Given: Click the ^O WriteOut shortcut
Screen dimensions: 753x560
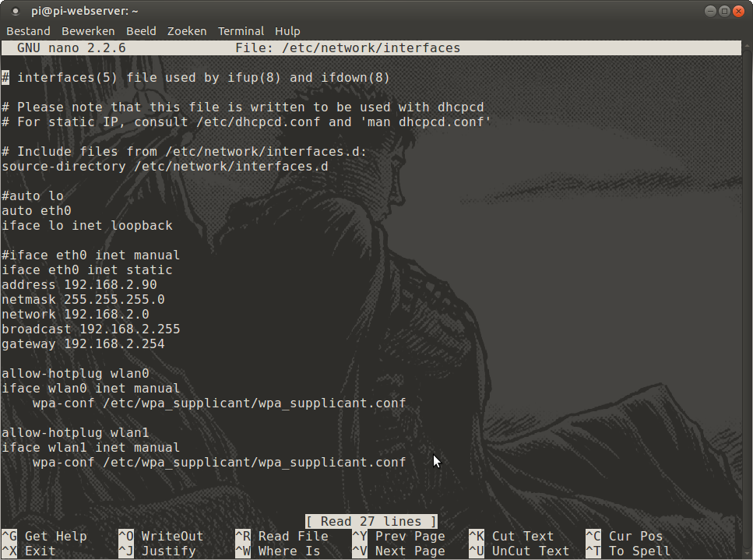Looking at the screenshot, I should [161, 537].
